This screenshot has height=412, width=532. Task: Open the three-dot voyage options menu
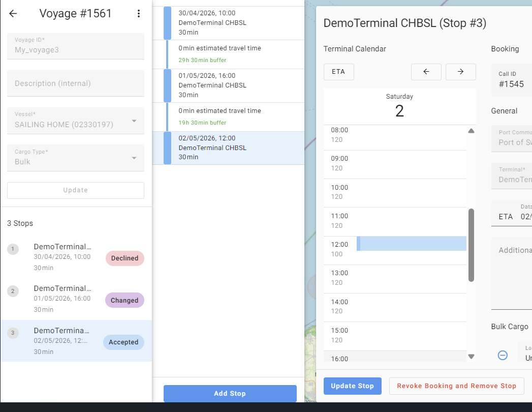[x=139, y=14]
